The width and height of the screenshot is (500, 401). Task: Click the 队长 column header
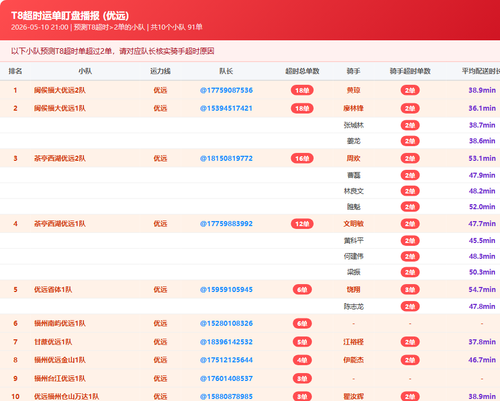[x=226, y=71]
